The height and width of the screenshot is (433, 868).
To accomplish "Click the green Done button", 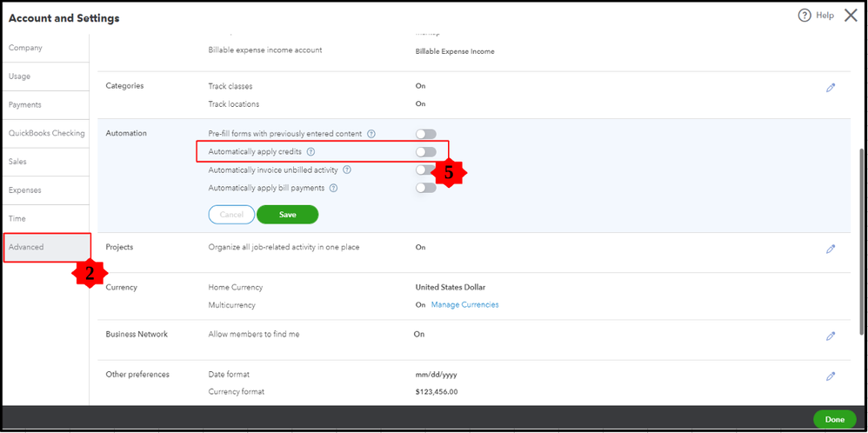I will (x=834, y=420).
